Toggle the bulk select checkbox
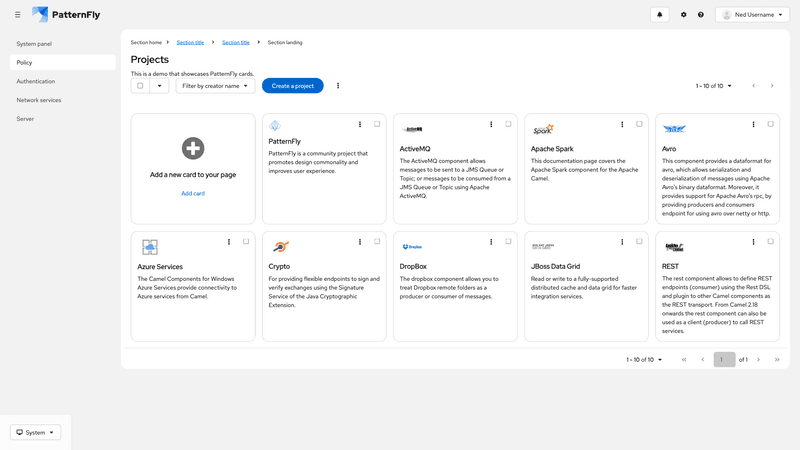This screenshot has width=800, height=450. point(140,86)
